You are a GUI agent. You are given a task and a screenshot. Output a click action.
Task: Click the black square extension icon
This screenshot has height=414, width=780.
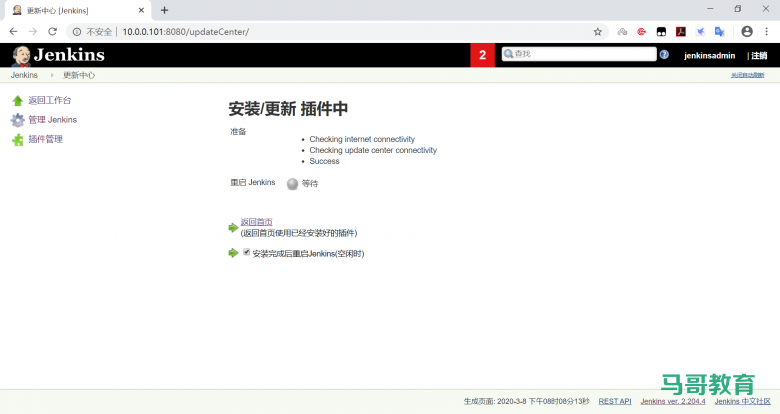pyautogui.click(x=661, y=32)
